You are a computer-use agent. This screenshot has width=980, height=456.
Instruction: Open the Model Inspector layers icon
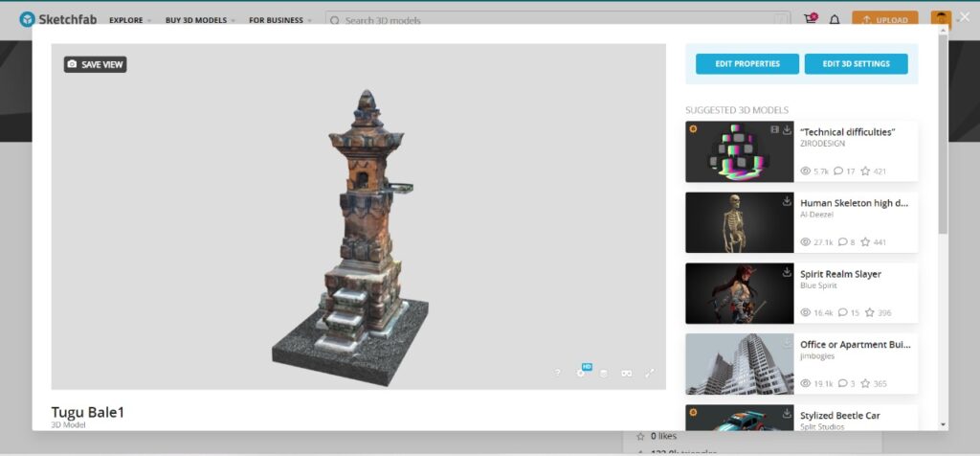603,373
